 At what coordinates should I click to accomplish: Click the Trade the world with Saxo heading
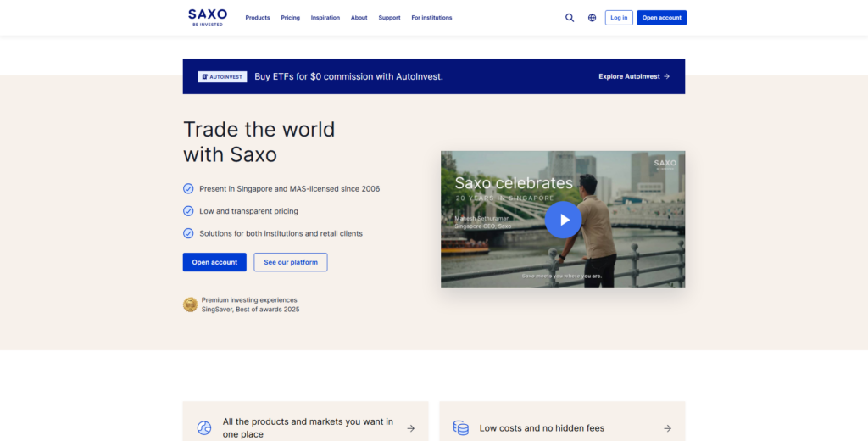coord(259,142)
